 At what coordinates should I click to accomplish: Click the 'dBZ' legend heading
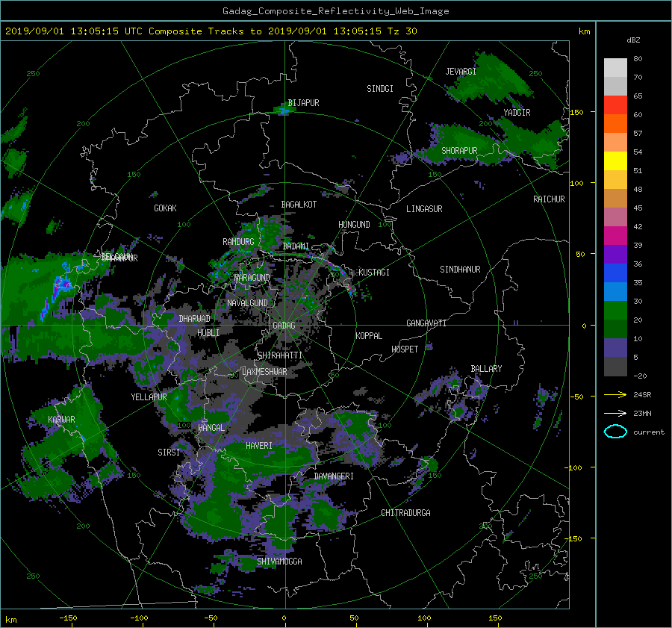click(633, 40)
